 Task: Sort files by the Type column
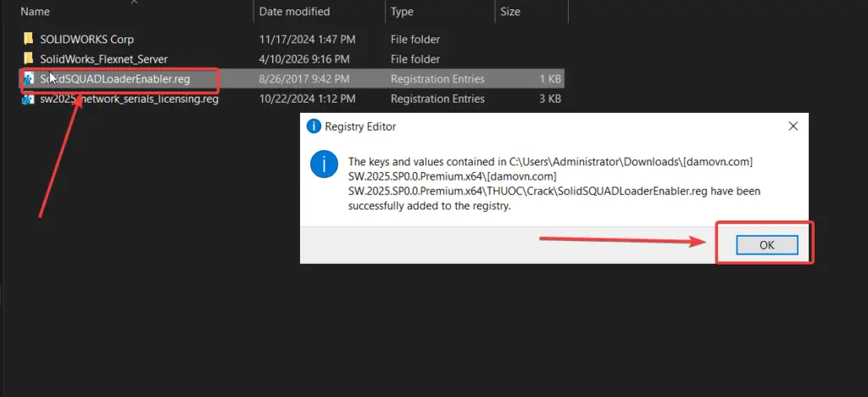pyautogui.click(x=402, y=11)
